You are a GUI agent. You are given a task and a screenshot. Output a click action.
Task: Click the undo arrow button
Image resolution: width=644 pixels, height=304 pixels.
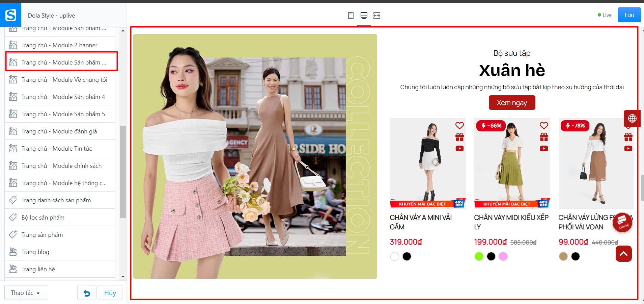87,293
